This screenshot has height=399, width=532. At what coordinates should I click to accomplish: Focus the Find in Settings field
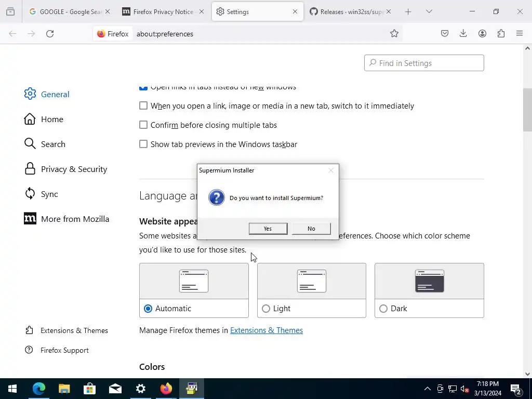click(424, 63)
